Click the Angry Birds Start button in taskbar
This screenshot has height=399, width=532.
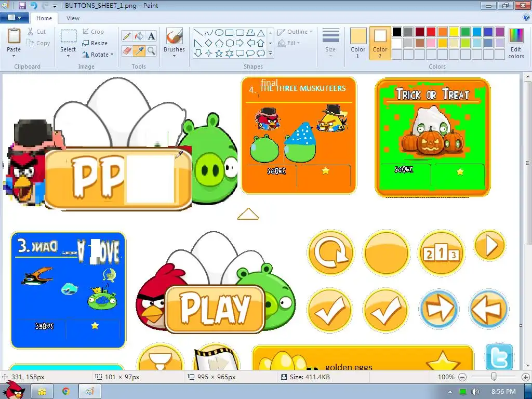14,390
